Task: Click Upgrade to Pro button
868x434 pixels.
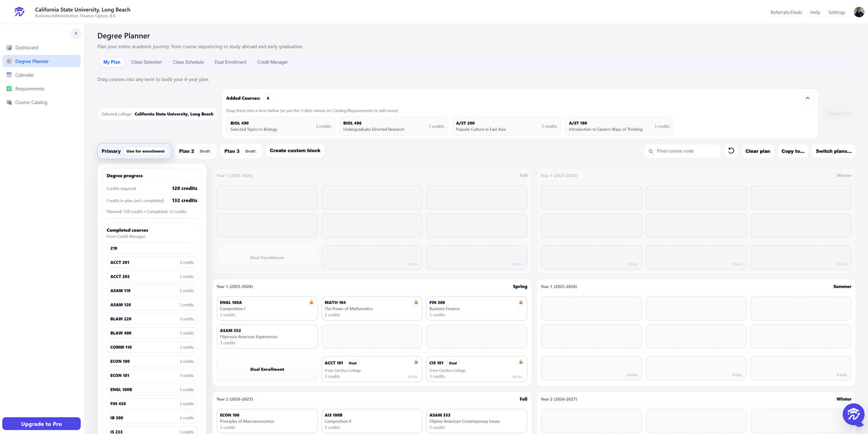Action: (41, 424)
